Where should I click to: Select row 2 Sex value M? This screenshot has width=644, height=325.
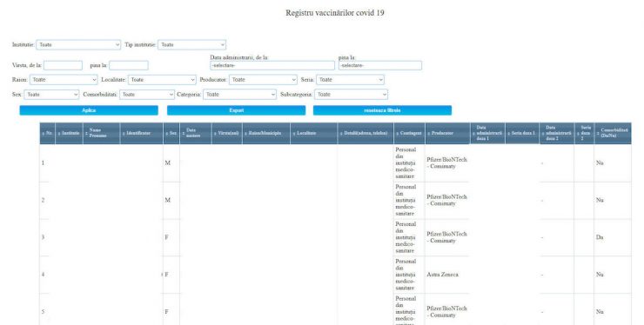point(168,200)
